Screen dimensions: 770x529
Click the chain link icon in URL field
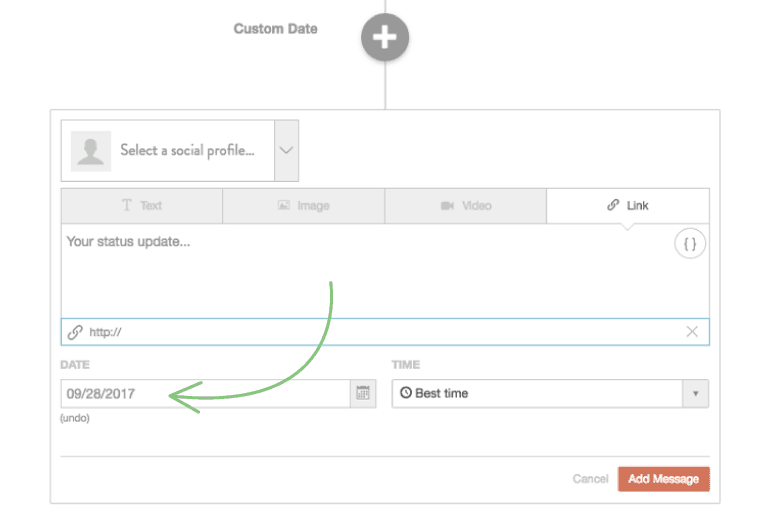[x=75, y=332]
